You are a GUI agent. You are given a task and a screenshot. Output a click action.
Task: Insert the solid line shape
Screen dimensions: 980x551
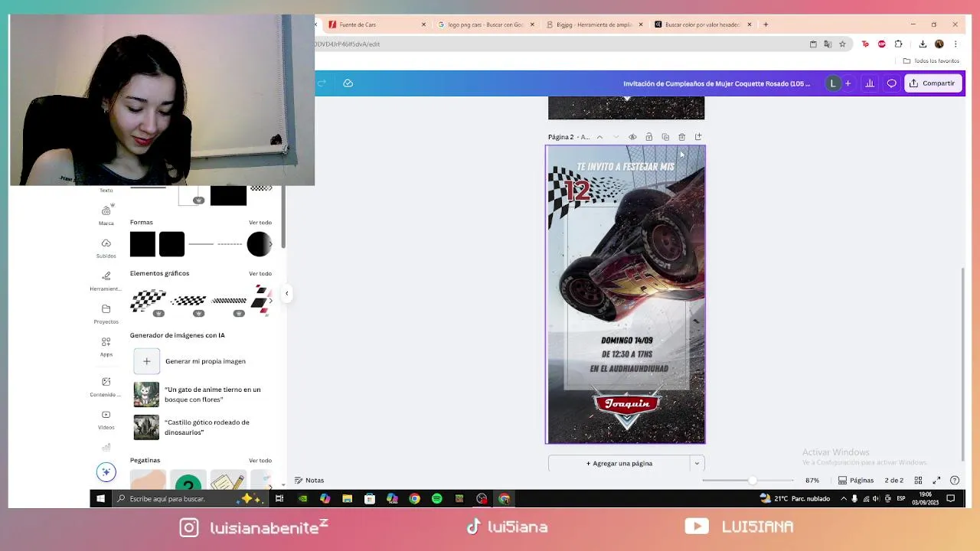(201, 244)
